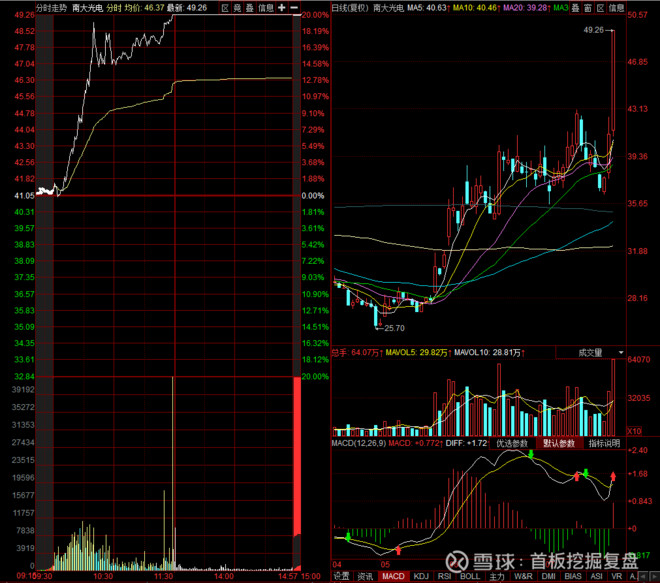This screenshot has height=583, width=660.
Task: Click the 南大光电 stock name in the daily header
Action: pos(388,8)
